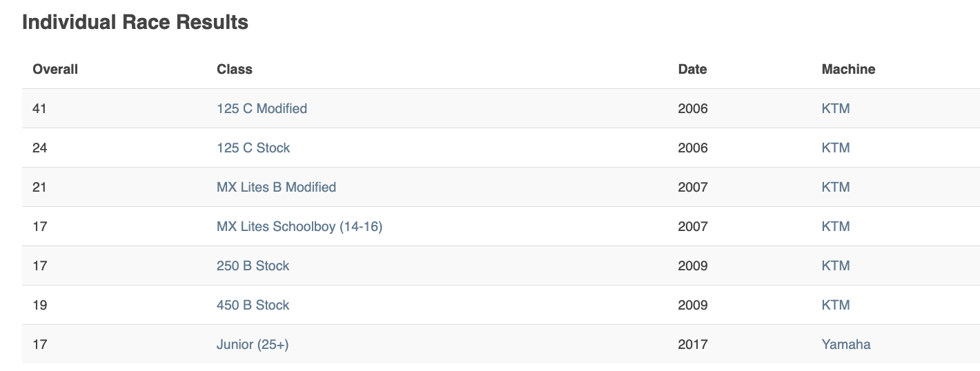The image size is (980, 371).
Task: Click KTM in the 125 C Stock row
Action: point(835,148)
